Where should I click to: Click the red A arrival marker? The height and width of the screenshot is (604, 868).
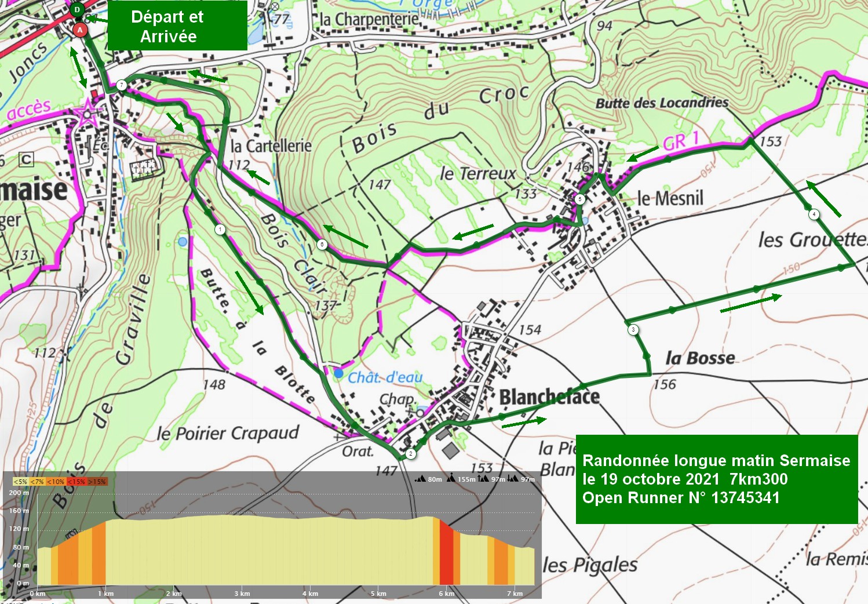[80, 30]
